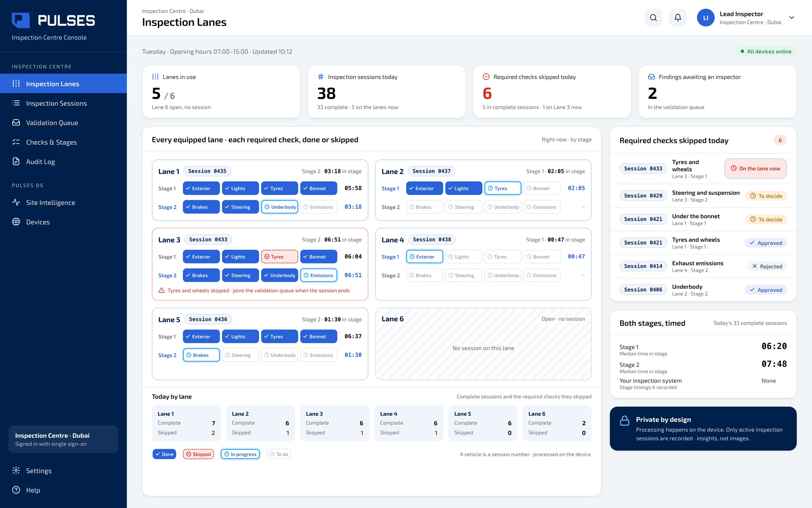Click the skipped count badge 6
Screen dimensions: 812x508
[780, 140]
